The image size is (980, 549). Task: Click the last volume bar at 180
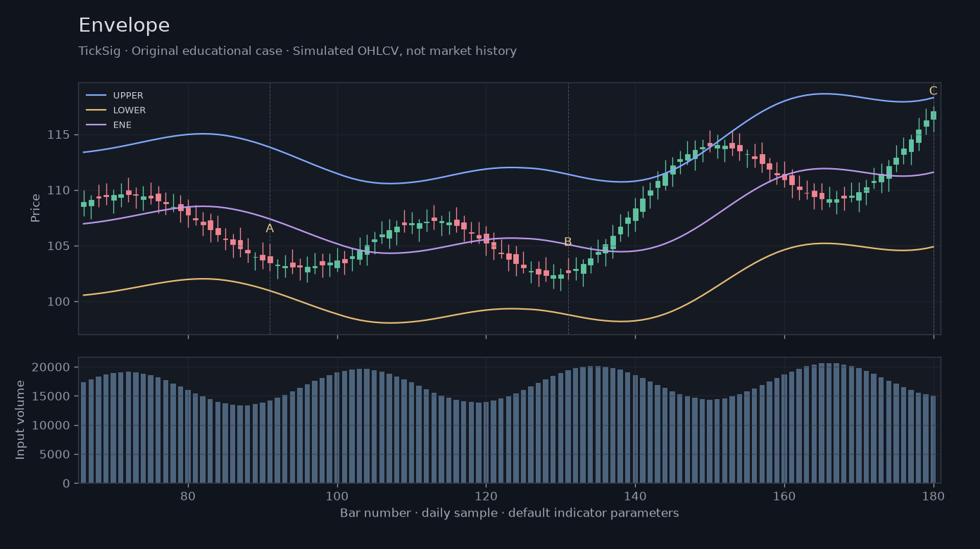point(934,439)
